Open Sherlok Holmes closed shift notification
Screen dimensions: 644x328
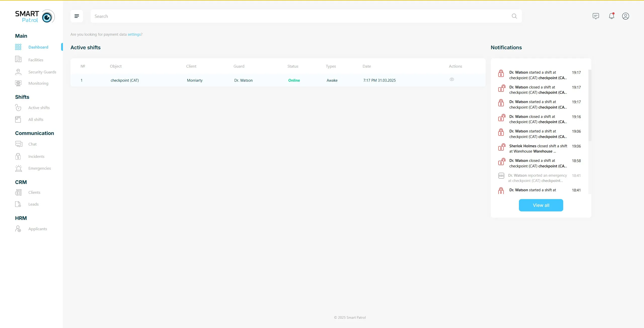point(540,149)
